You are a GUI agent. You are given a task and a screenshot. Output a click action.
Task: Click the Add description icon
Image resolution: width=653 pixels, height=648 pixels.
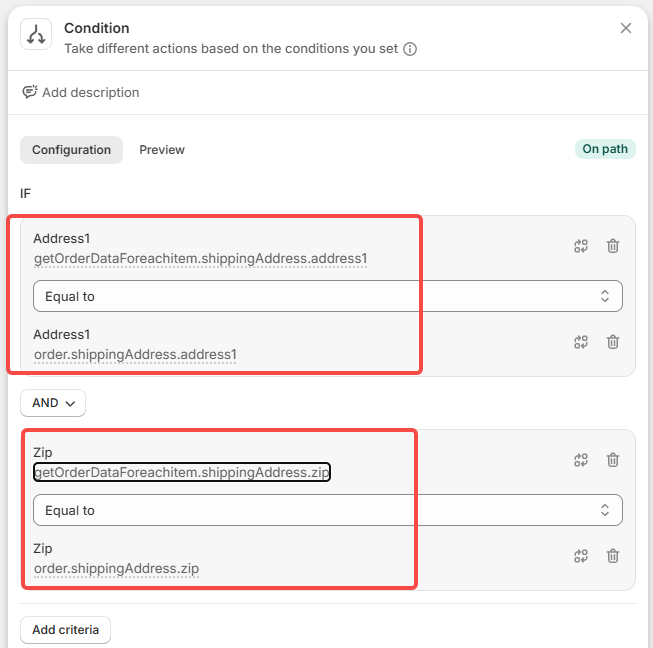coord(30,92)
